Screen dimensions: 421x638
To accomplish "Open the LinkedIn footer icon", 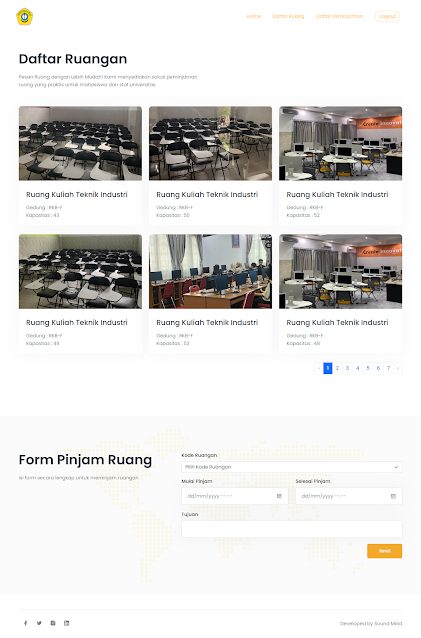I will (67, 623).
